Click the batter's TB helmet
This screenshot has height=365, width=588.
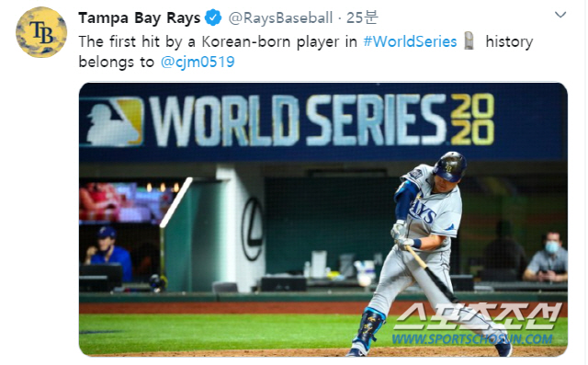pyautogui.click(x=449, y=166)
